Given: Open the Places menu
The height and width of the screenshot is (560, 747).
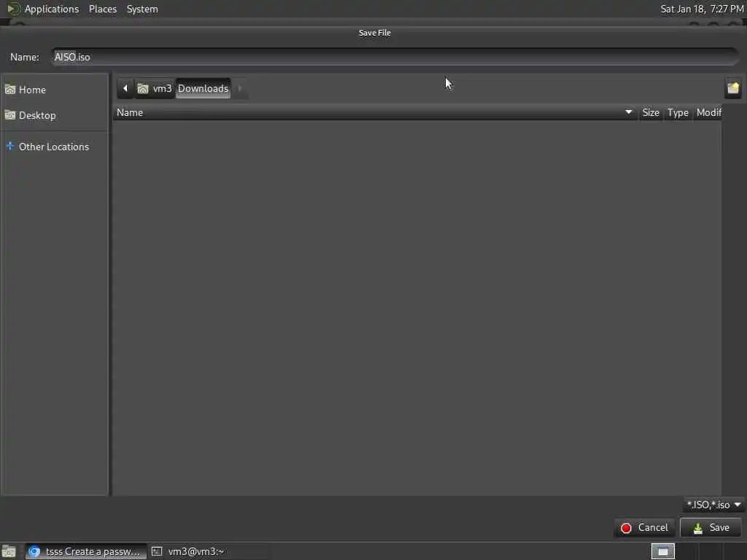Looking at the screenshot, I should [x=102, y=9].
